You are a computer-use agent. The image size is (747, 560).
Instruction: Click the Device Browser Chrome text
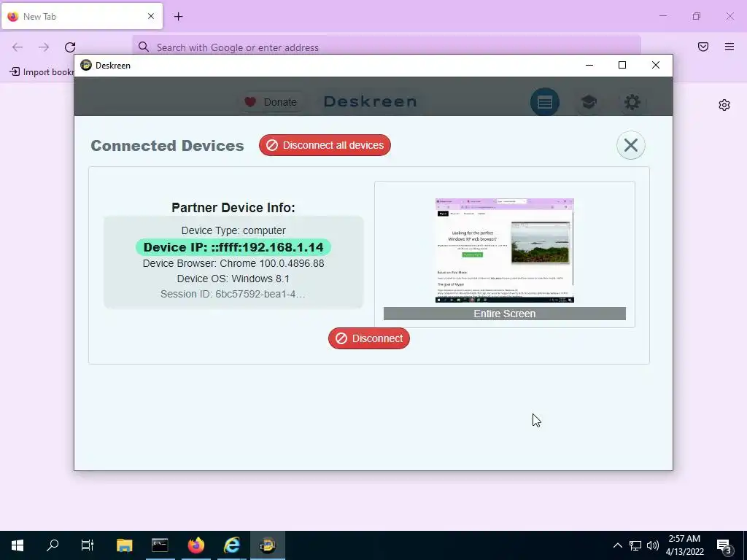pyautogui.click(x=233, y=263)
